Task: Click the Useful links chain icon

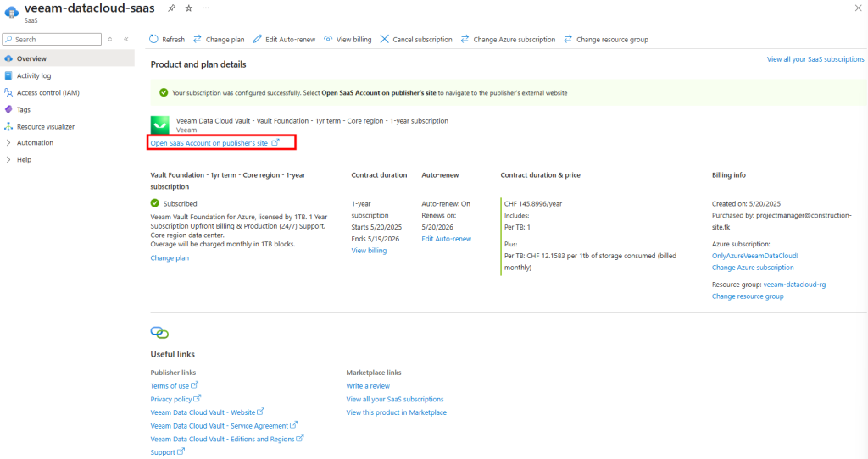Action: [159, 332]
